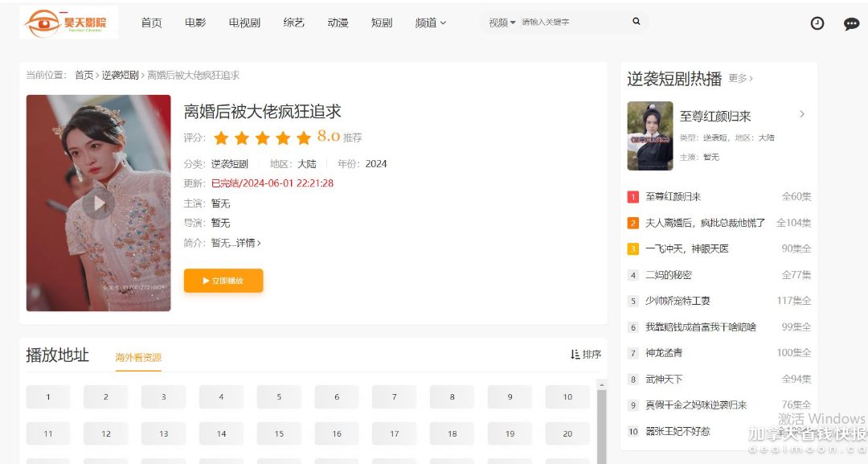The image size is (868, 464).
Task: Select episode 14 from the playlist
Action: pos(220,433)
